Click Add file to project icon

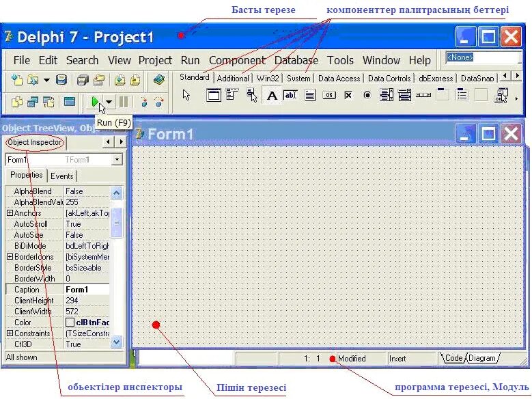120,80
